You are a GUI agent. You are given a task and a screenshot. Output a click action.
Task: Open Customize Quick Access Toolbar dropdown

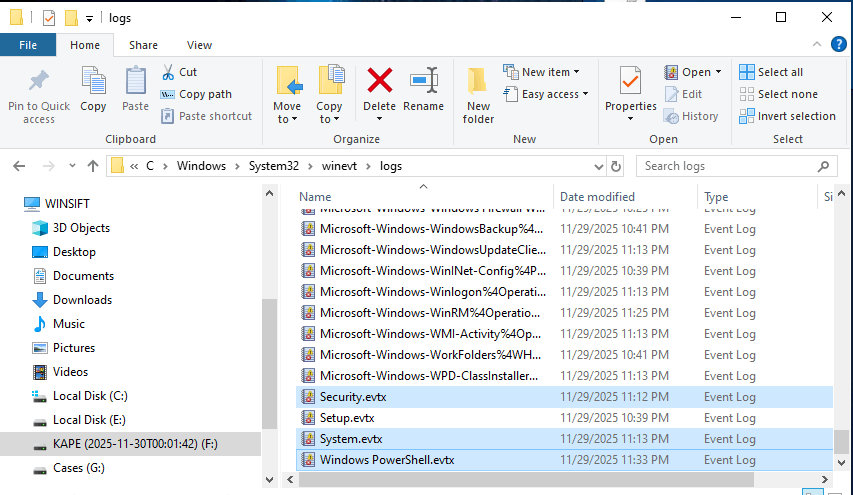coord(89,19)
